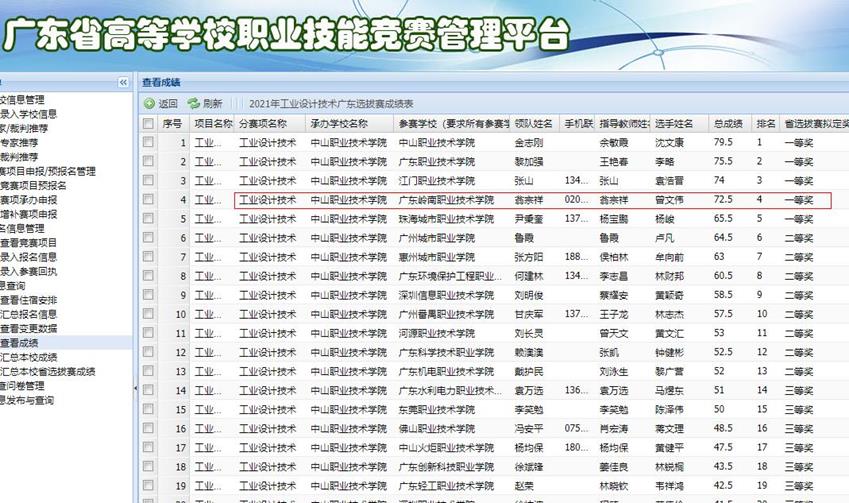Click the 选手姓名 column header
Viewport: 849px width, 503px height.
coord(675,124)
